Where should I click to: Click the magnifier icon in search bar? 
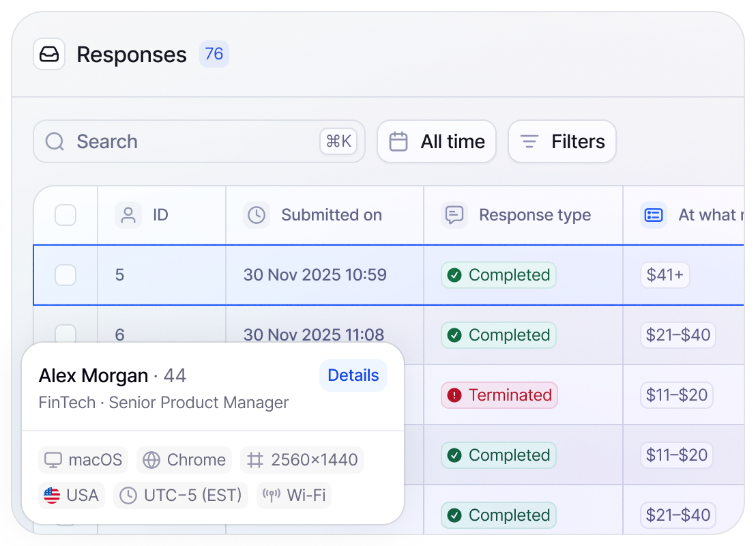point(55,142)
